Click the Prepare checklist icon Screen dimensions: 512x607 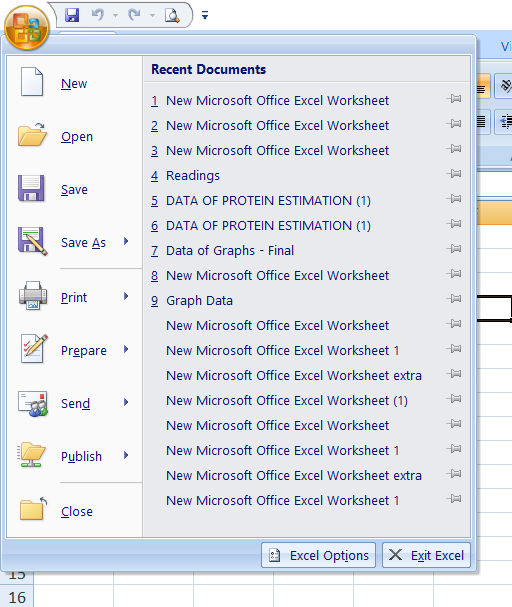tap(34, 348)
